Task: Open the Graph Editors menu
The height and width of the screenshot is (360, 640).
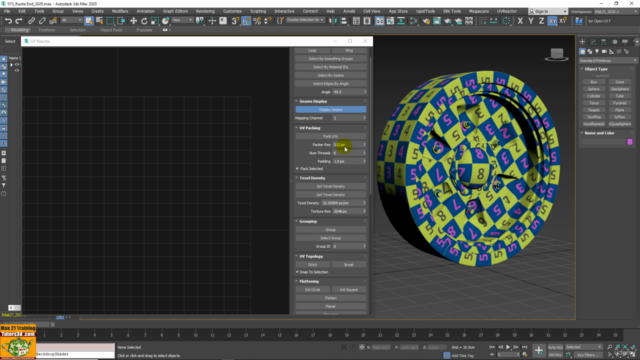Action: coord(175,11)
